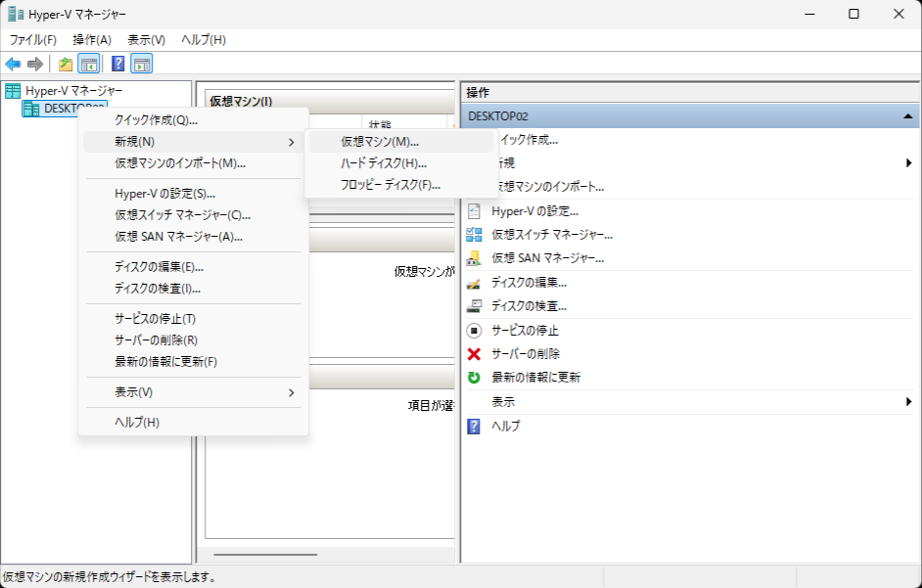Click ディスクの編集... link in the Actions pane
Viewport: 922px width, 588px height.
[x=530, y=283]
